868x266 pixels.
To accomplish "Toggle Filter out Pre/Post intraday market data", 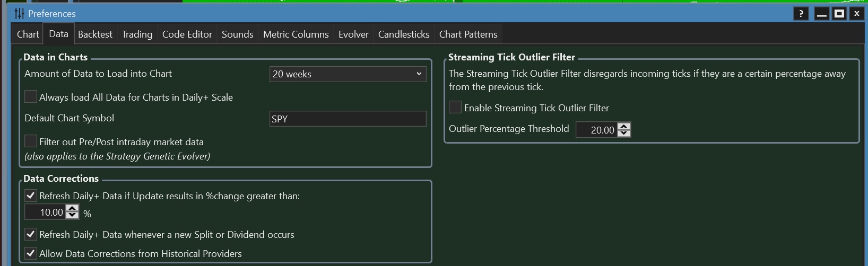I will pyautogui.click(x=31, y=141).
